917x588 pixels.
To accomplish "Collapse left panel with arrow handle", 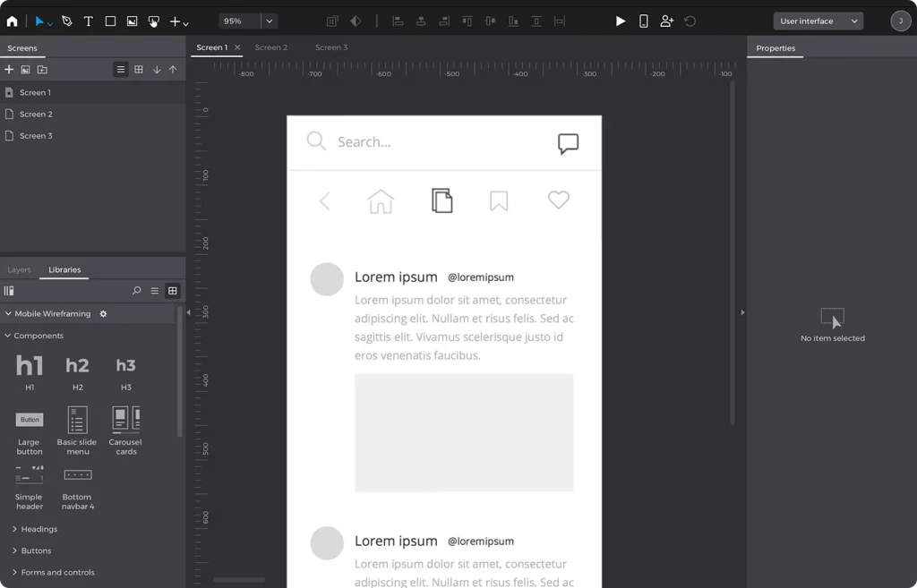I will pos(188,312).
